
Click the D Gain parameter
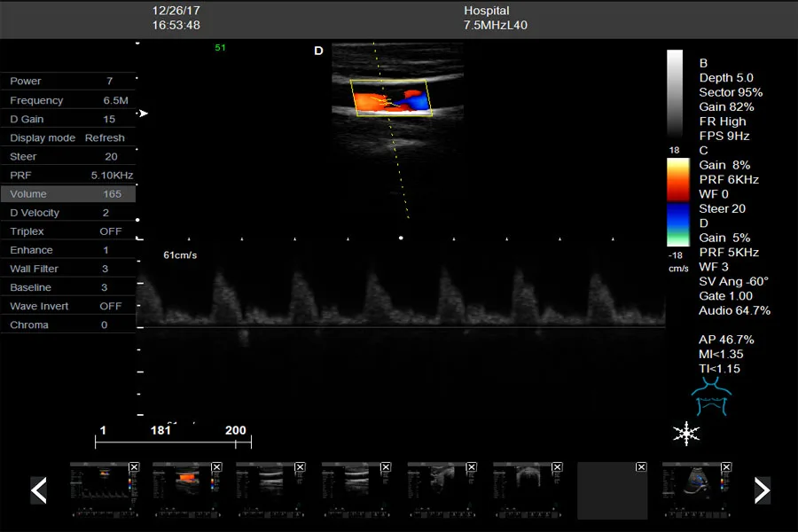(67, 120)
